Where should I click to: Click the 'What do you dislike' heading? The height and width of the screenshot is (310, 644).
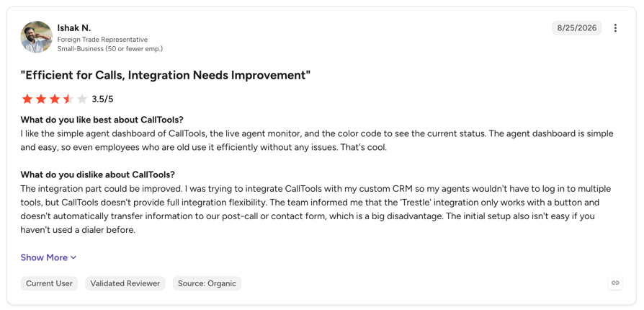98,174
